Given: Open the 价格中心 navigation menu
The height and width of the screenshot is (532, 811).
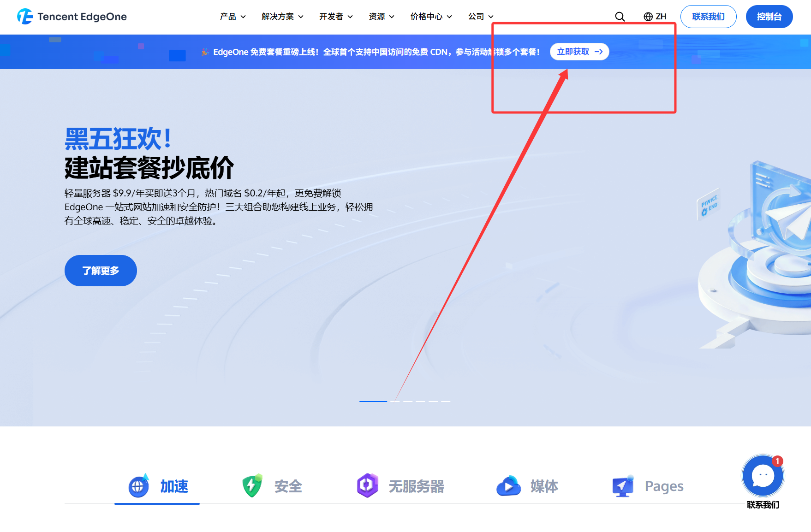Looking at the screenshot, I should point(431,17).
